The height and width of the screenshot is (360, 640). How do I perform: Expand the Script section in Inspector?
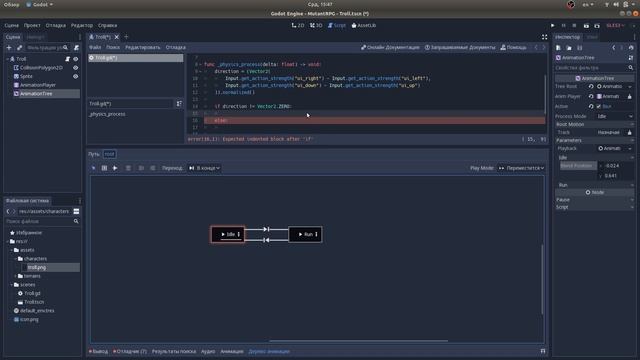[x=595, y=207]
